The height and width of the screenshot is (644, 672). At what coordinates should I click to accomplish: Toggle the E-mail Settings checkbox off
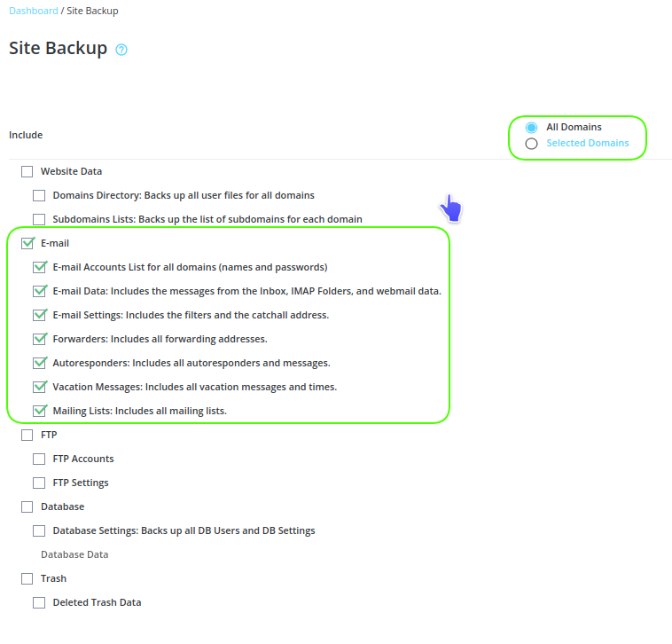tap(39, 315)
